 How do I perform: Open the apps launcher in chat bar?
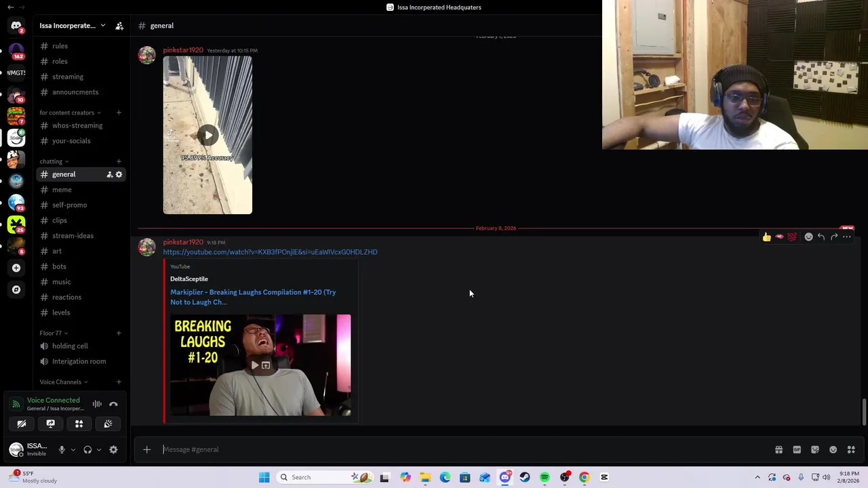851,449
